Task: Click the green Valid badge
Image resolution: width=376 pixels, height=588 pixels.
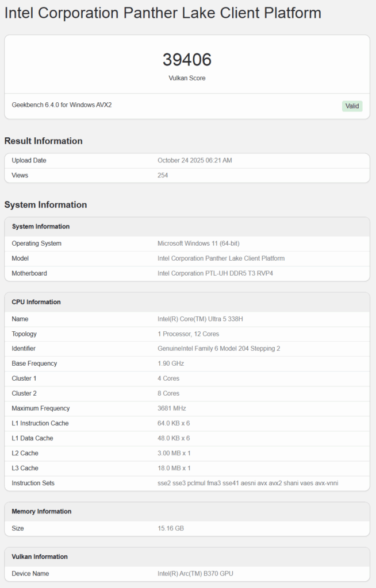Action: [x=352, y=106]
